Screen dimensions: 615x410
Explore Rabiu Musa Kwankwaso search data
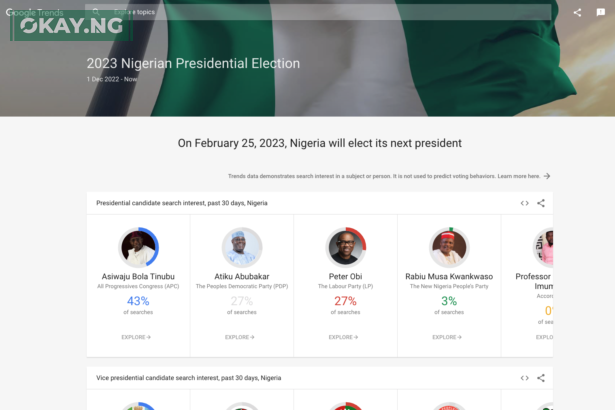[x=449, y=337]
